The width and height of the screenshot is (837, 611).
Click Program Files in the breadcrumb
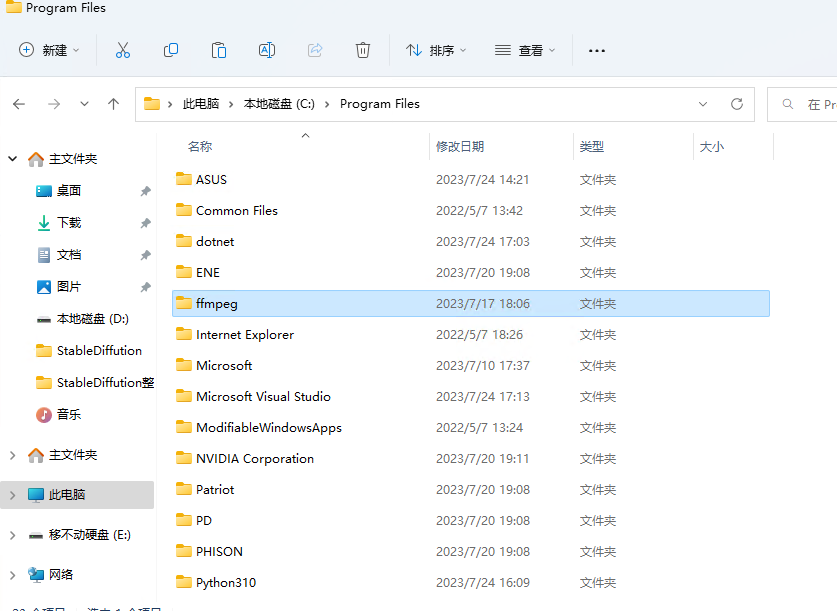click(x=380, y=104)
